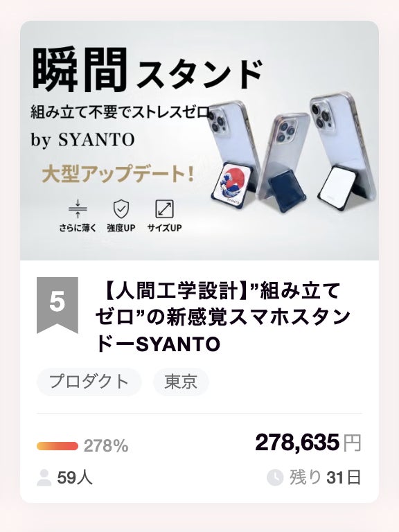
Task: Click the '大型アップデート!' gold text
Action: (x=118, y=174)
